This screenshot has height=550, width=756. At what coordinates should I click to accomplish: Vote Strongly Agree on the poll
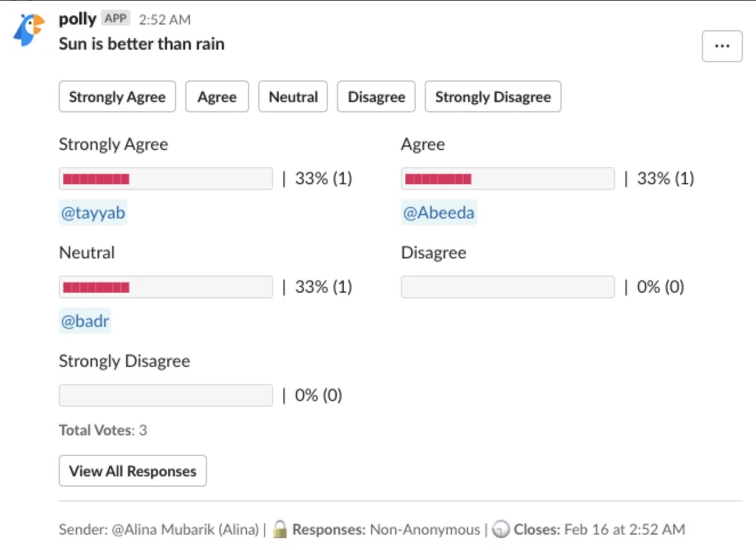(x=117, y=97)
